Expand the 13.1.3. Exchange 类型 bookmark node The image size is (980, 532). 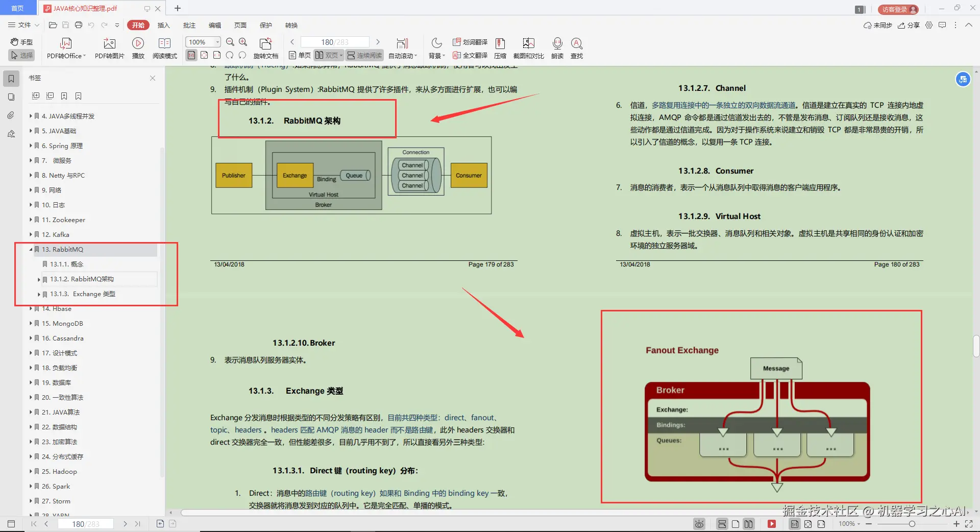point(39,294)
